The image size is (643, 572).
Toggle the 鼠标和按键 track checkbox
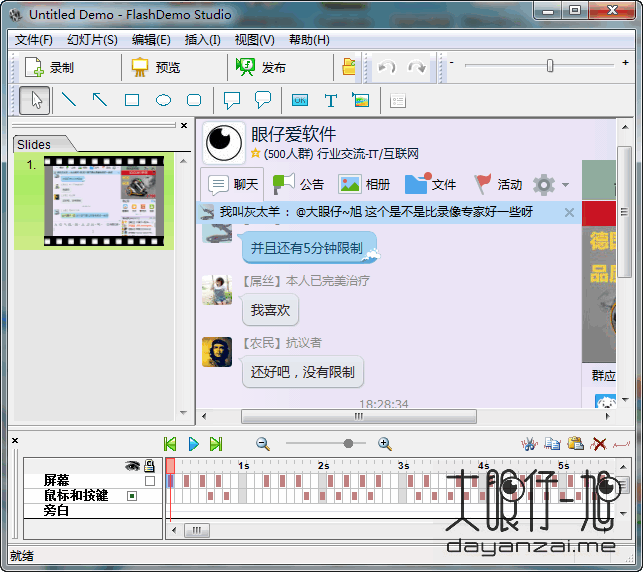pos(132,496)
